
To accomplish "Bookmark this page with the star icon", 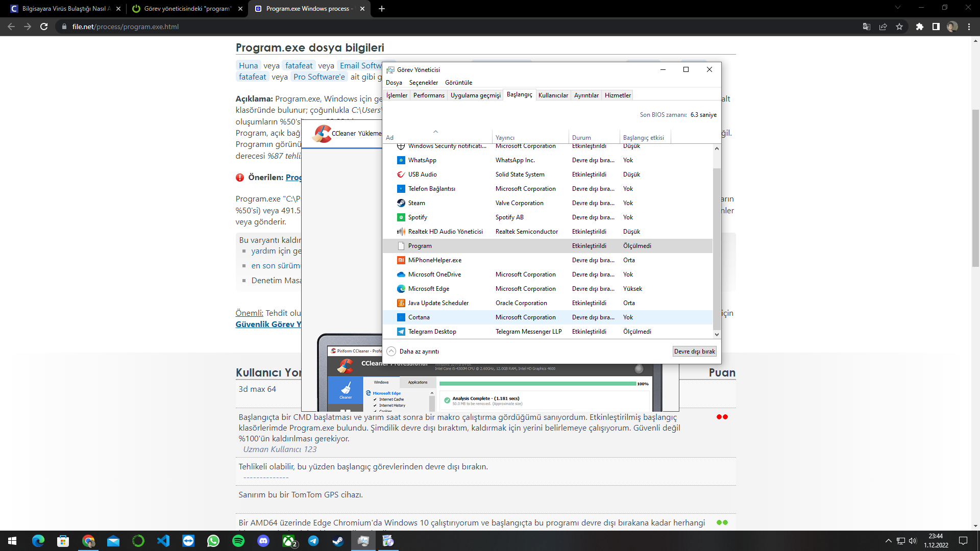I will pyautogui.click(x=899, y=27).
